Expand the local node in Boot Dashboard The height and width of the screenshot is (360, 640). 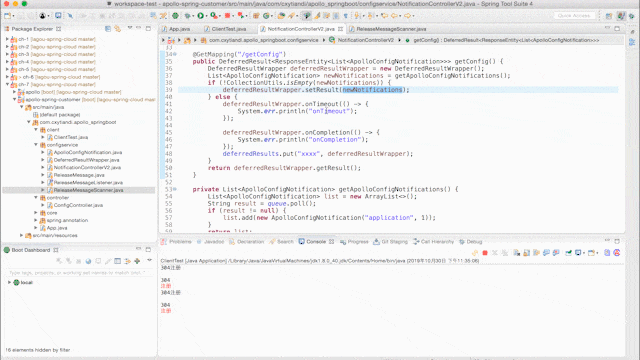9,282
